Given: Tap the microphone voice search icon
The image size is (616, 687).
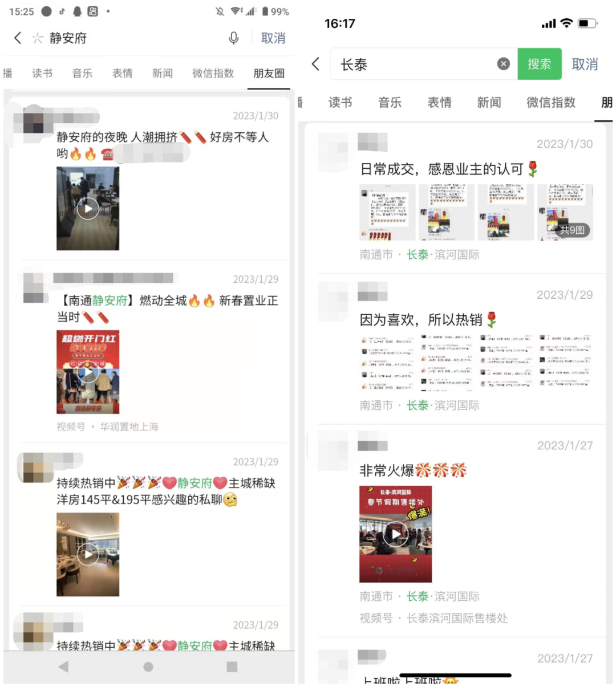Looking at the screenshot, I should 233,38.
